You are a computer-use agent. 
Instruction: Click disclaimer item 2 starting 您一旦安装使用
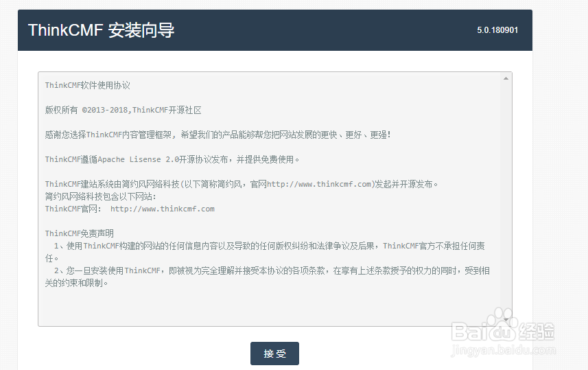[267, 277]
